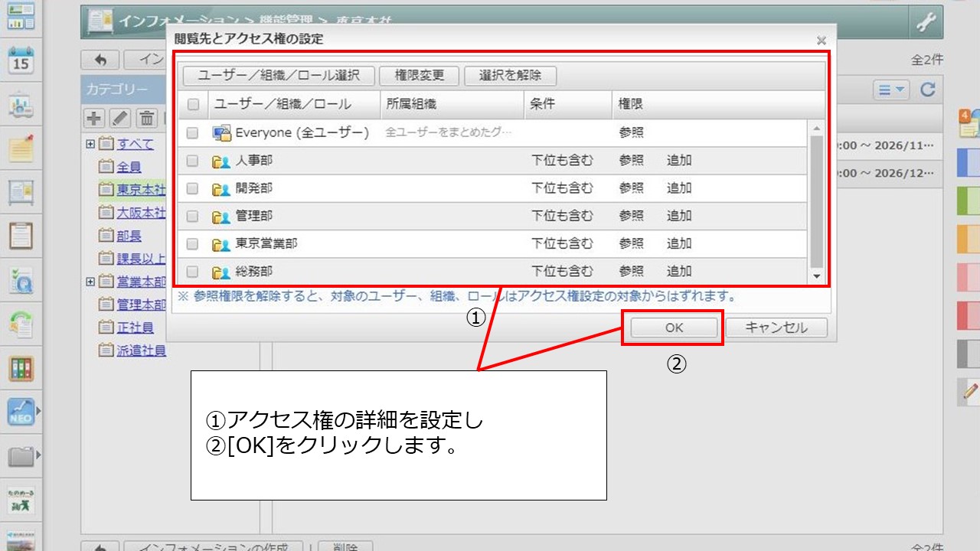Open the three-binder library icon in sidebar

coord(21,369)
